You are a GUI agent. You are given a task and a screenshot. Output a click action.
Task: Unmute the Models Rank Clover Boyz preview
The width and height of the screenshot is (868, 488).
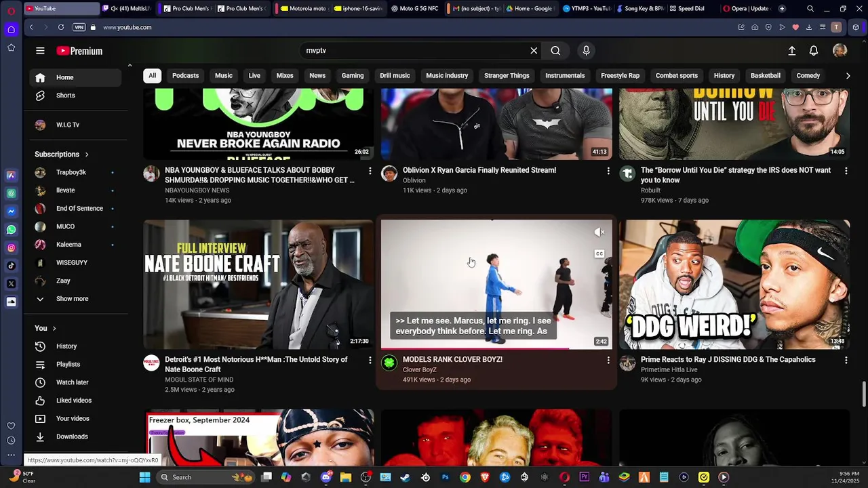pyautogui.click(x=599, y=232)
